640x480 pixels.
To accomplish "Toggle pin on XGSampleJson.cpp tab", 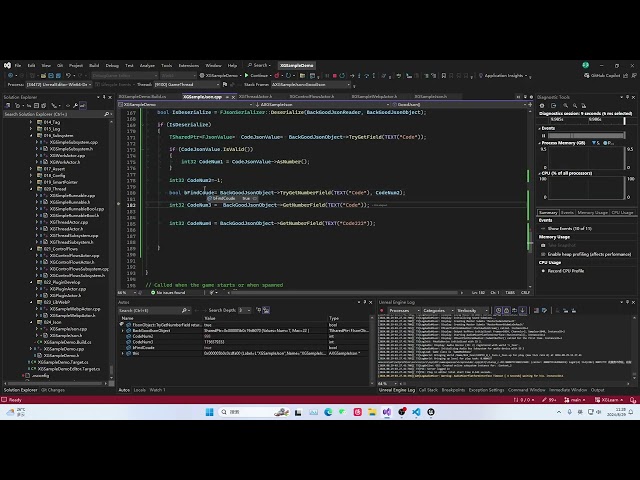I will (x=227, y=97).
